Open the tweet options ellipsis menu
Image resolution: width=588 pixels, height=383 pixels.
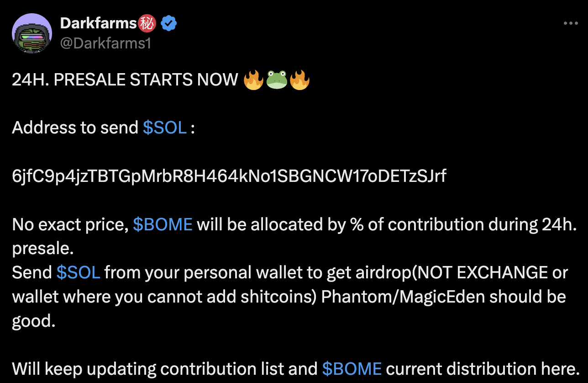(x=570, y=23)
